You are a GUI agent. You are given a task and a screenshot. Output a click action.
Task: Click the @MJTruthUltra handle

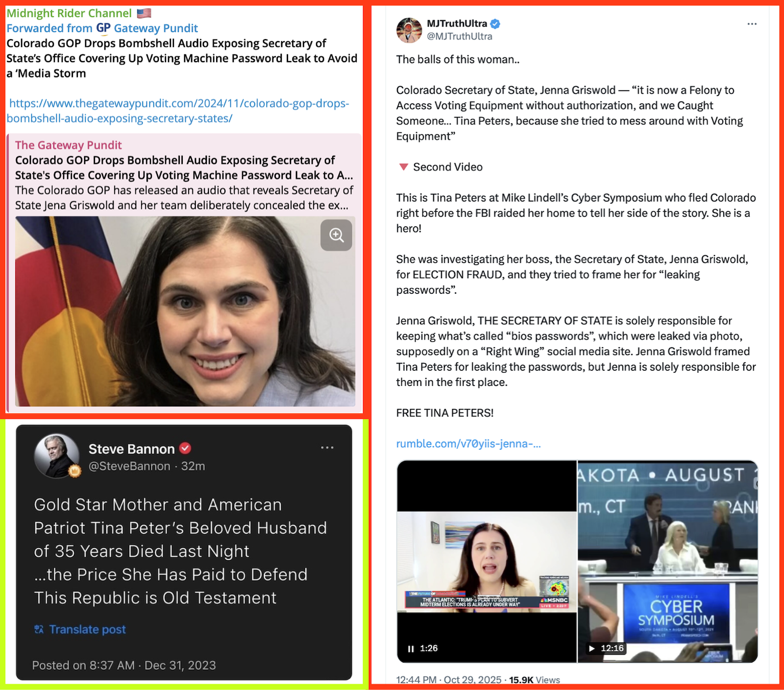point(459,36)
